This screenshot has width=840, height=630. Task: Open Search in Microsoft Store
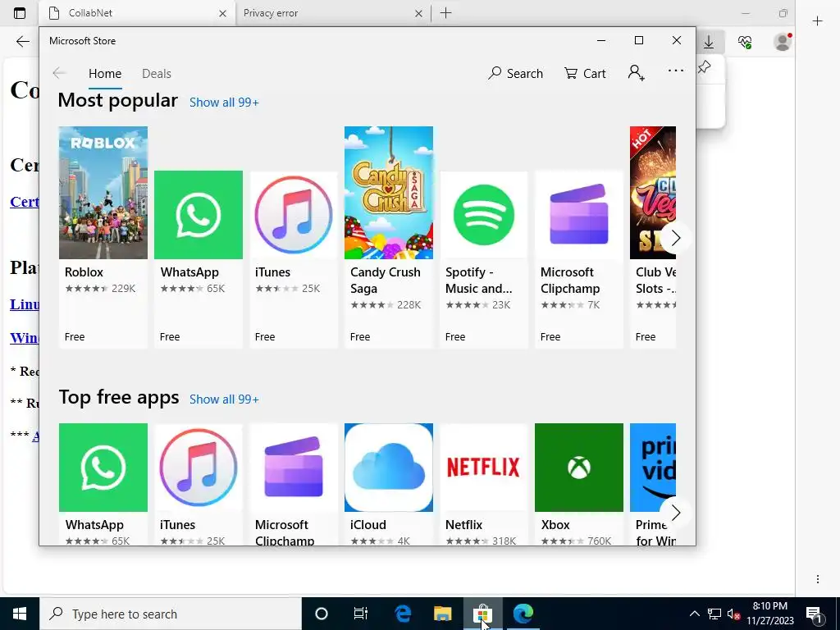click(x=515, y=73)
